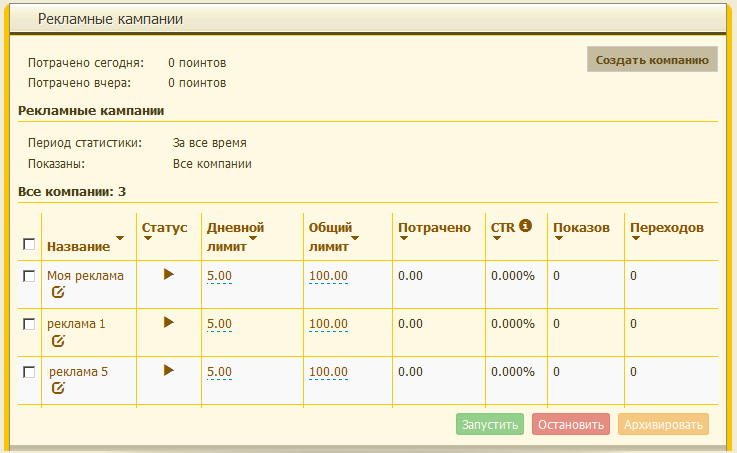Check the box for реклама 5 row
The height and width of the screenshot is (453, 737).
pos(29,372)
